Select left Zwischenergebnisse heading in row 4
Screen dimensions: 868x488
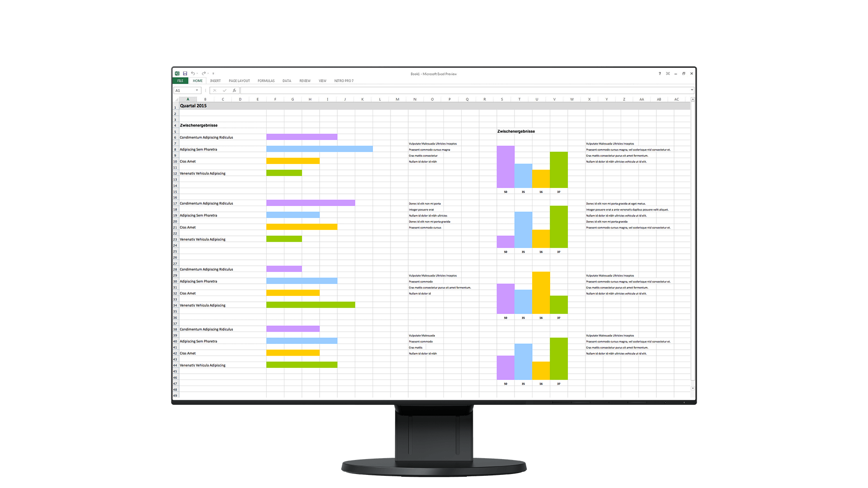[198, 125]
